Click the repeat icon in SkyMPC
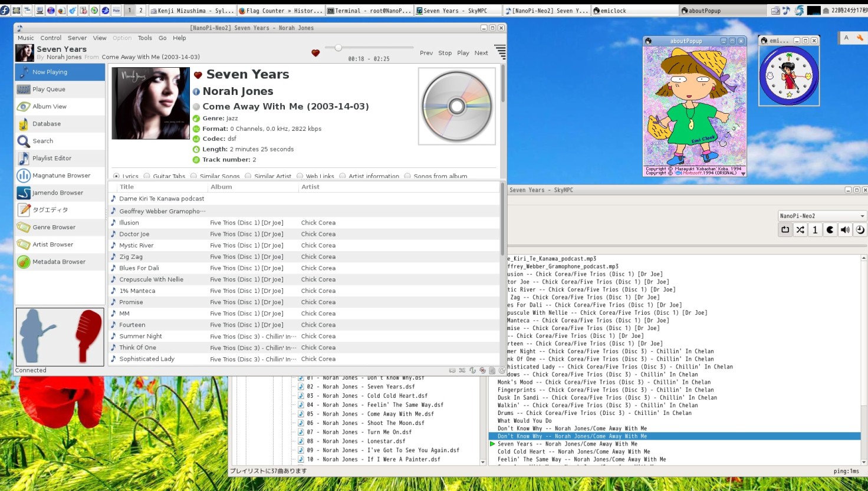Screen dimensions: 868x491 point(785,230)
